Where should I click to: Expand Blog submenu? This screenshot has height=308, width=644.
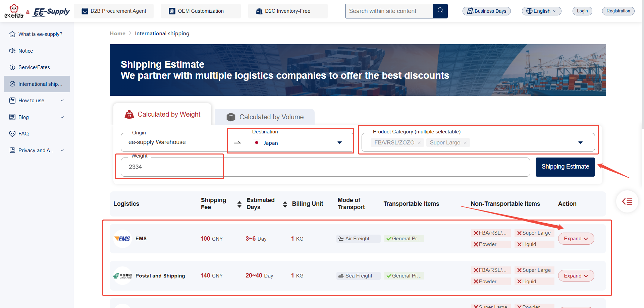pos(37,117)
